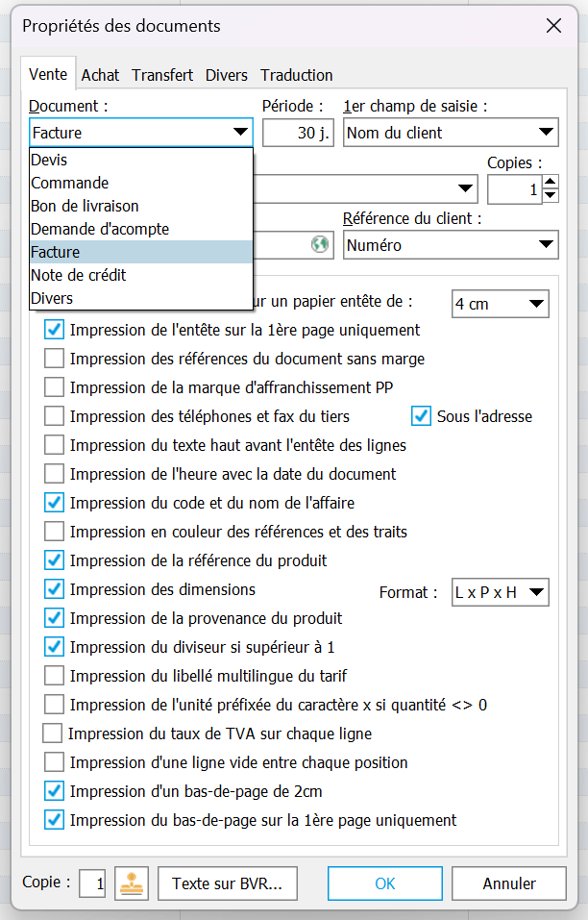Open the Traduction tab
This screenshot has width=588, height=920.
click(296, 75)
